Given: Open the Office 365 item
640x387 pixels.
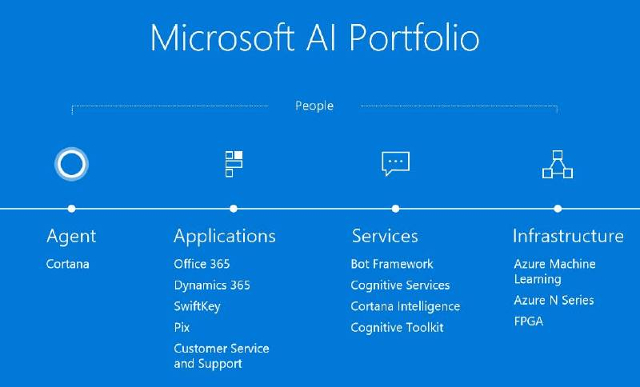Looking at the screenshot, I should 202,264.
